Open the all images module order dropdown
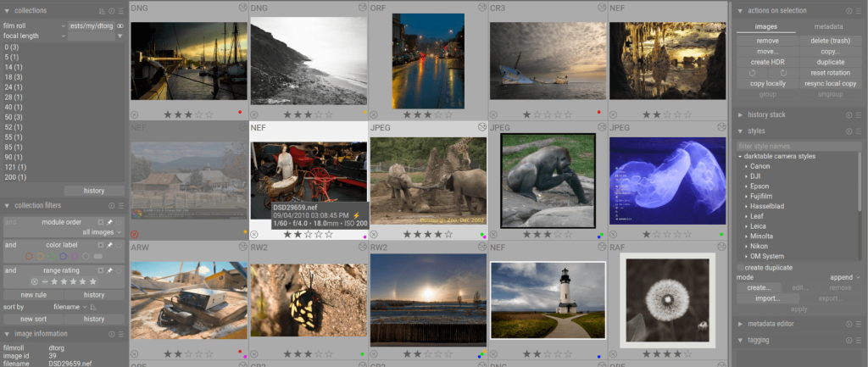 102,232
